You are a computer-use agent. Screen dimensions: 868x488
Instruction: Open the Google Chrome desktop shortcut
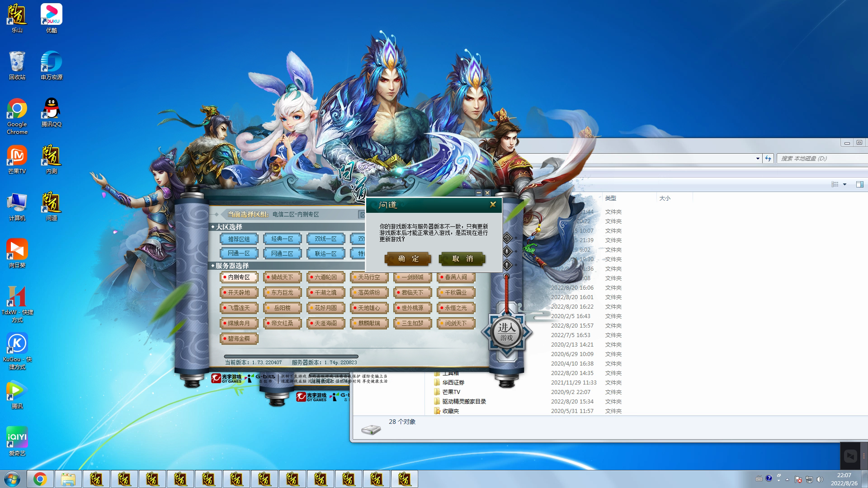[x=17, y=116]
